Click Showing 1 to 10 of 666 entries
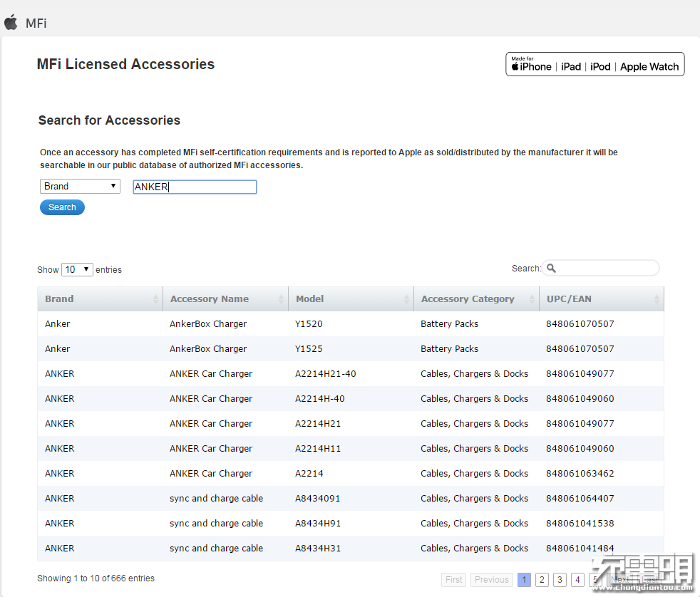The width and height of the screenshot is (700, 597). [96, 578]
